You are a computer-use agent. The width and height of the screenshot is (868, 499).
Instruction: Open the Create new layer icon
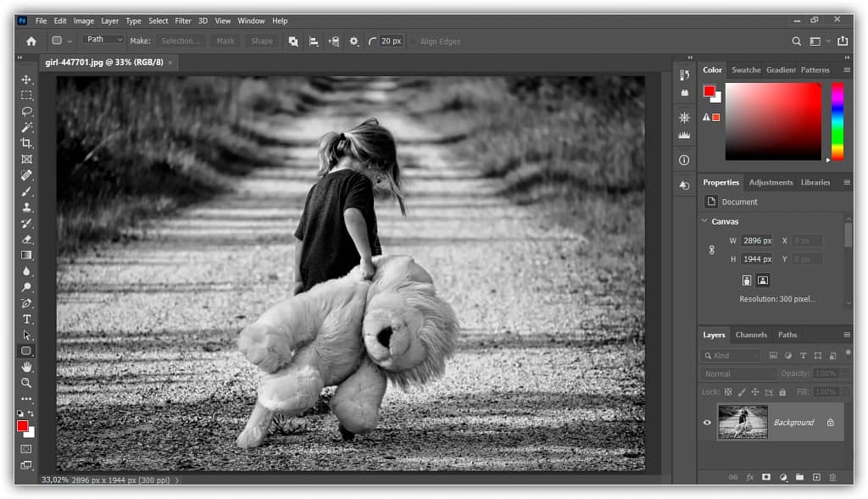(816, 477)
